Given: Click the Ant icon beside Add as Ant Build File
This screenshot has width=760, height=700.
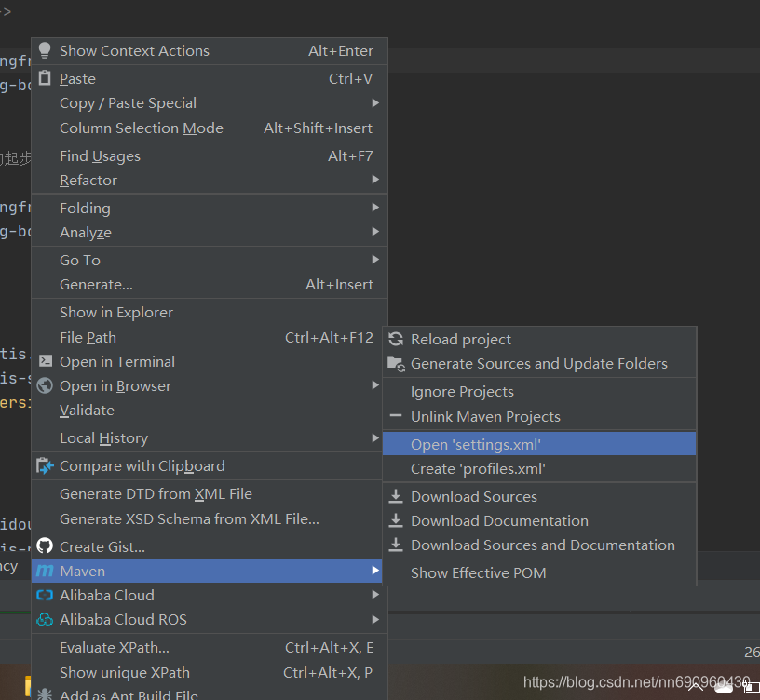Looking at the screenshot, I should [x=45, y=694].
